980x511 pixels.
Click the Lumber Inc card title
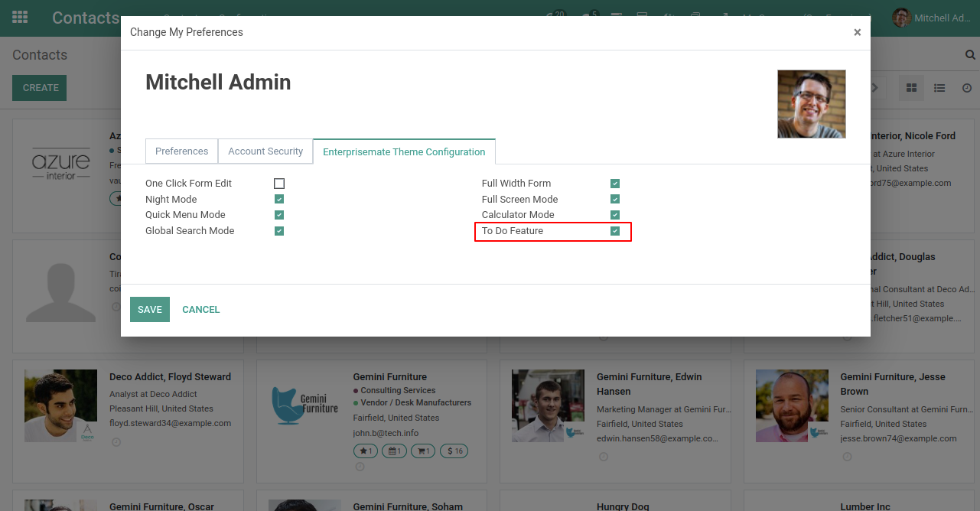pyautogui.click(x=865, y=506)
